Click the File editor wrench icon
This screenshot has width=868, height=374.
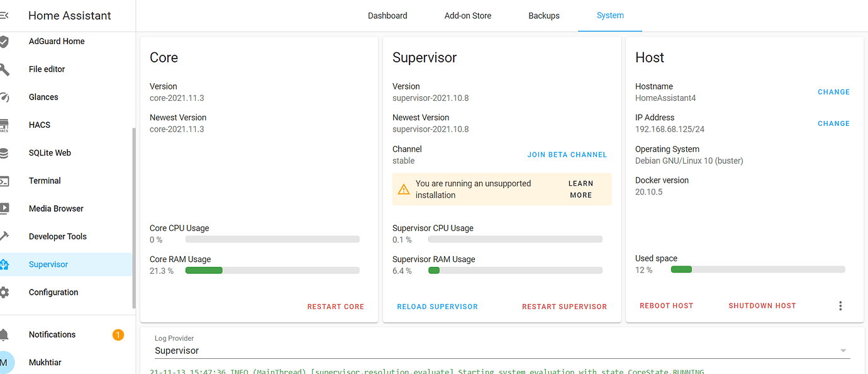pos(4,69)
